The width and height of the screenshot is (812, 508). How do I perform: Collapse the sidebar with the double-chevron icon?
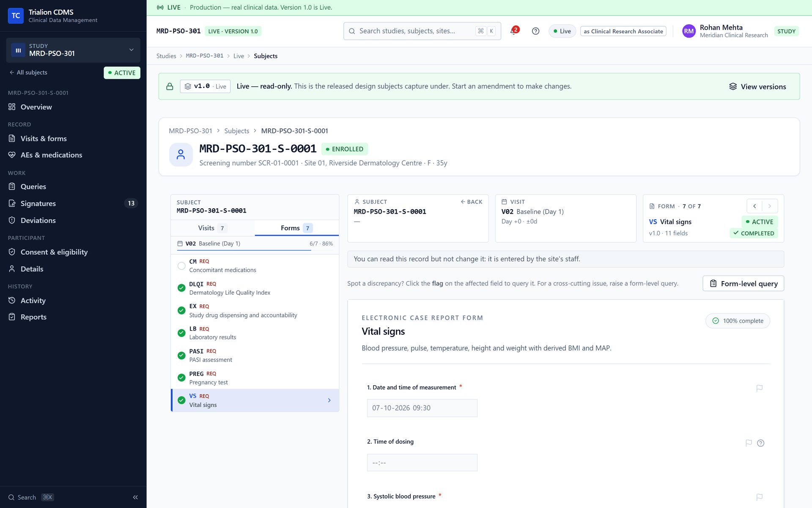click(x=135, y=497)
